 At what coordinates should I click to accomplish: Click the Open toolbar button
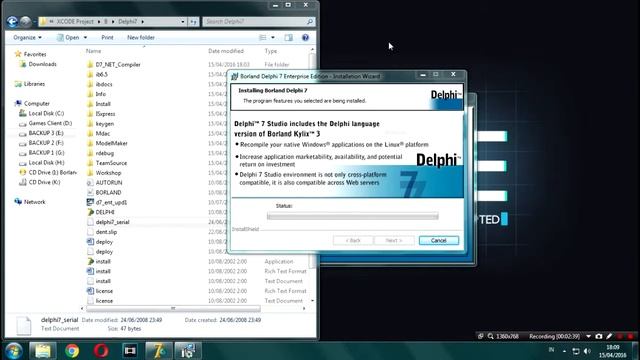point(68,38)
